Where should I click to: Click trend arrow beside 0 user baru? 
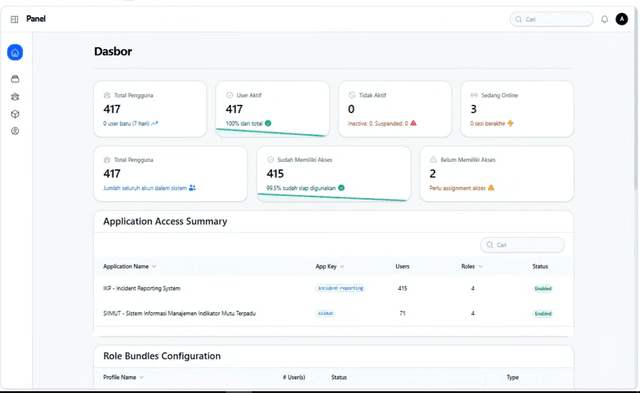click(x=155, y=123)
